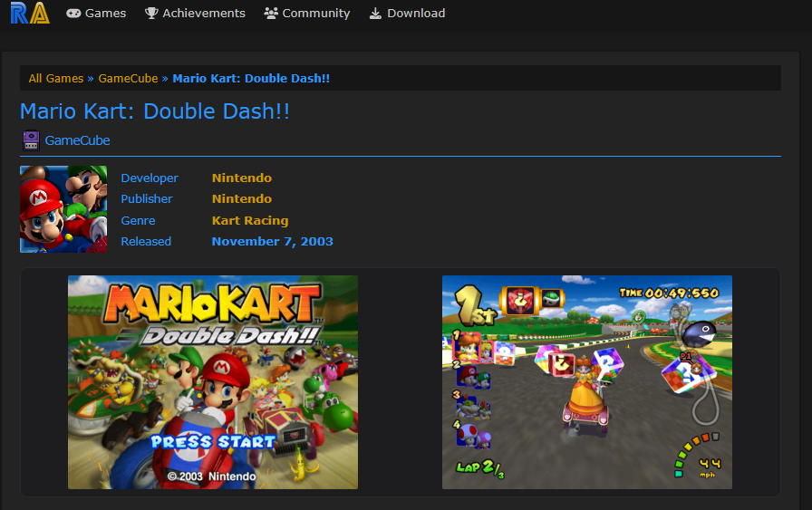Go to GameCube breadcrumb link
Screen dimensions: 812x510
[x=128, y=78]
